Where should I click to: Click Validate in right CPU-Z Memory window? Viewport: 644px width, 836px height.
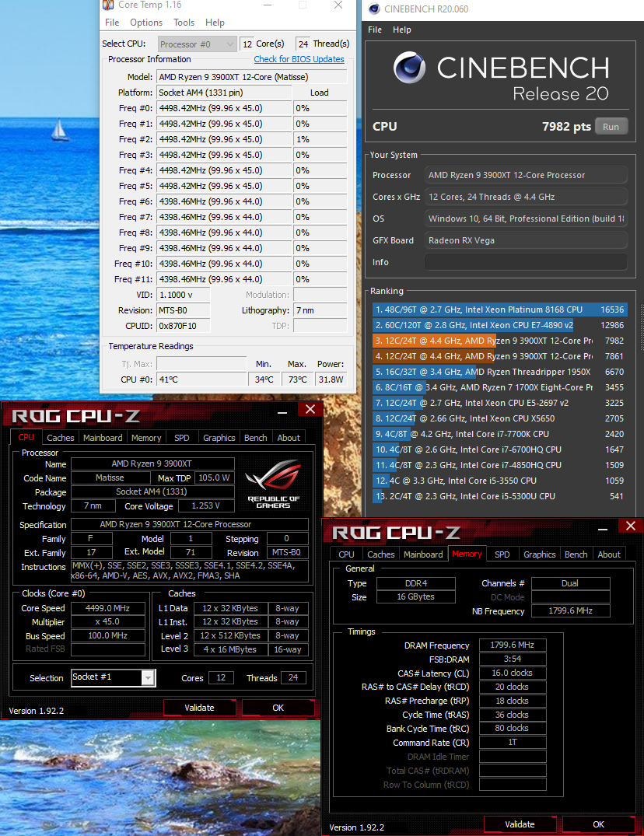[520, 824]
